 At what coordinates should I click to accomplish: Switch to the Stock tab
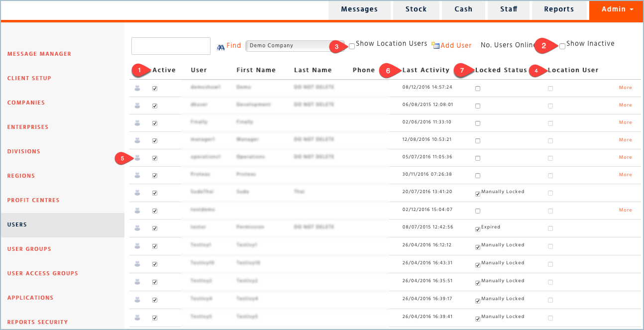[x=416, y=10]
